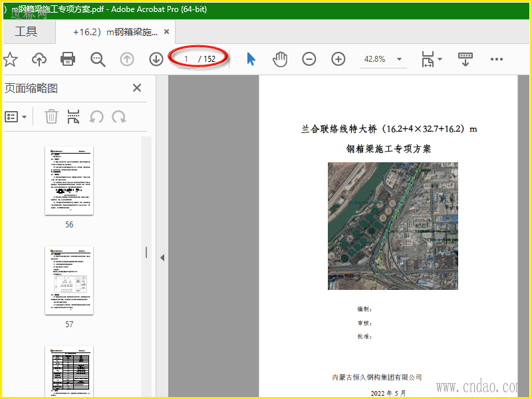
Task: Select the table page thumbnail below 57
Action: click(x=69, y=371)
